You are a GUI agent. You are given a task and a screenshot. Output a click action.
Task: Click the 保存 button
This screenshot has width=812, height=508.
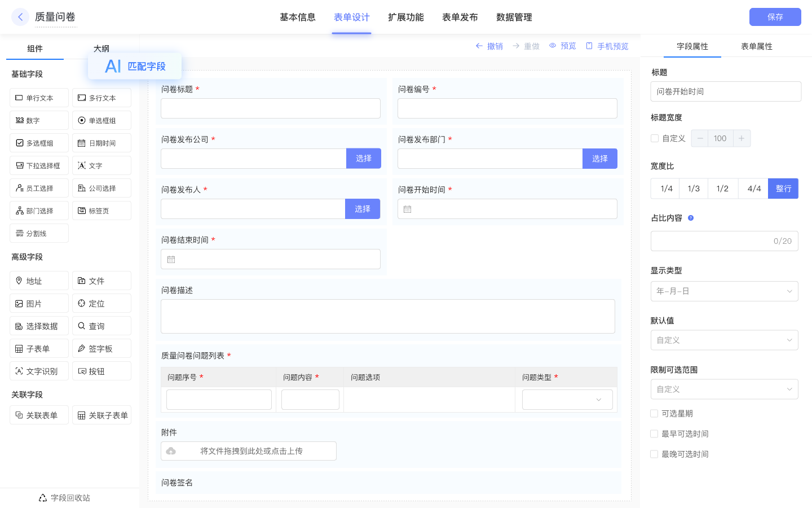point(775,17)
